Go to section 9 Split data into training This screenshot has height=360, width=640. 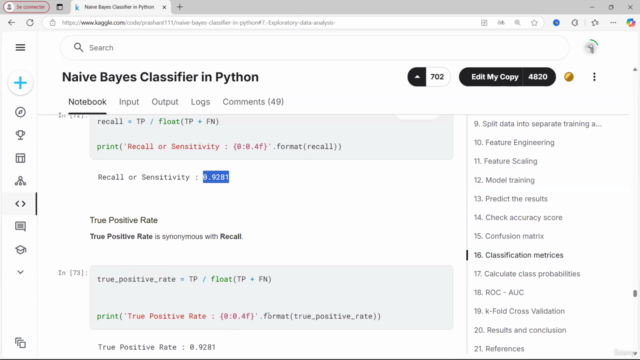(538, 124)
